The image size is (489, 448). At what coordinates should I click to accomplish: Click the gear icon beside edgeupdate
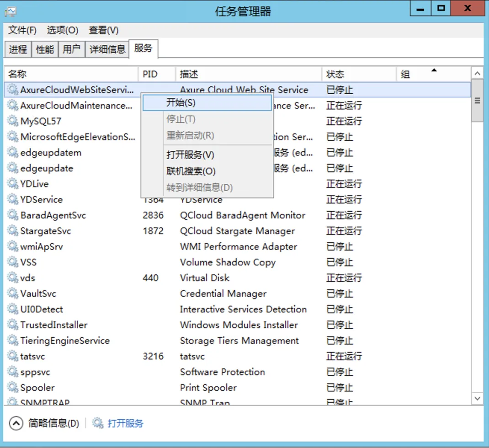click(12, 168)
